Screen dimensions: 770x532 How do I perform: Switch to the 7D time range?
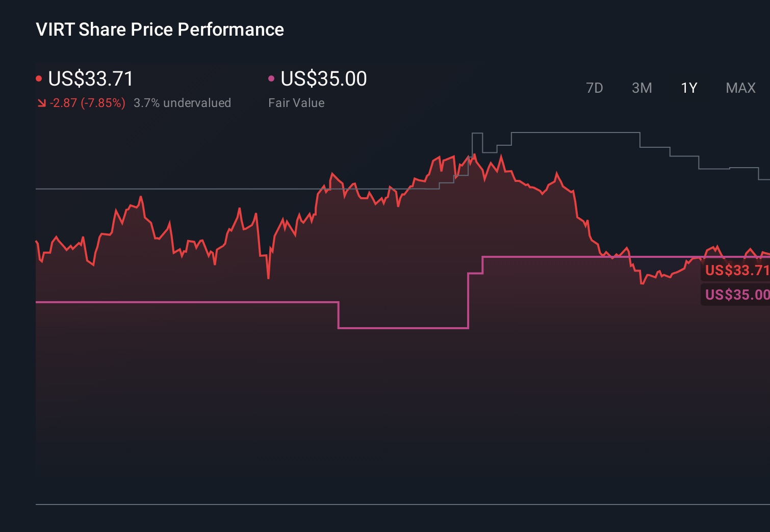[595, 88]
